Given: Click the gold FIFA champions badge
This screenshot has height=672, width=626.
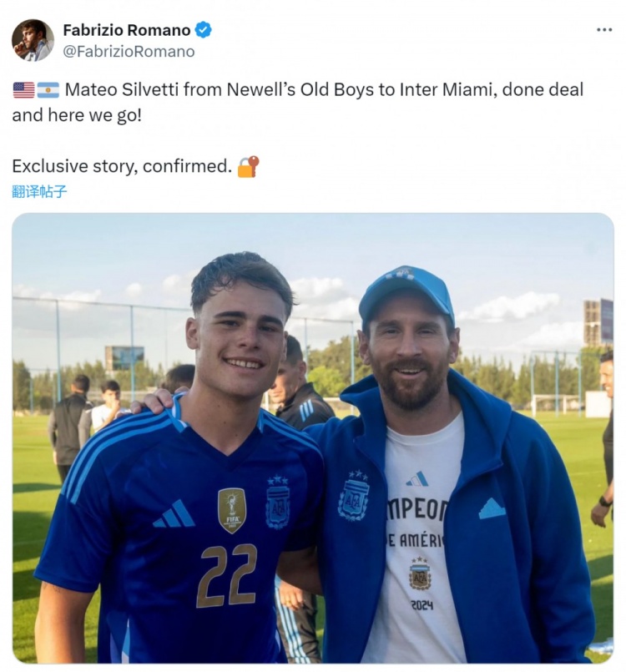Looking at the screenshot, I should 232,509.
